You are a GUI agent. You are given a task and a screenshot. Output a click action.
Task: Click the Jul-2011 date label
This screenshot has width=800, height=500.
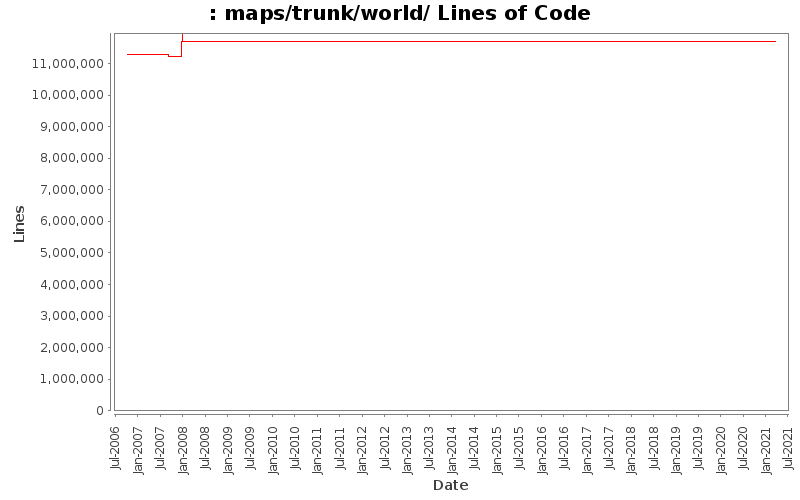pos(340,448)
